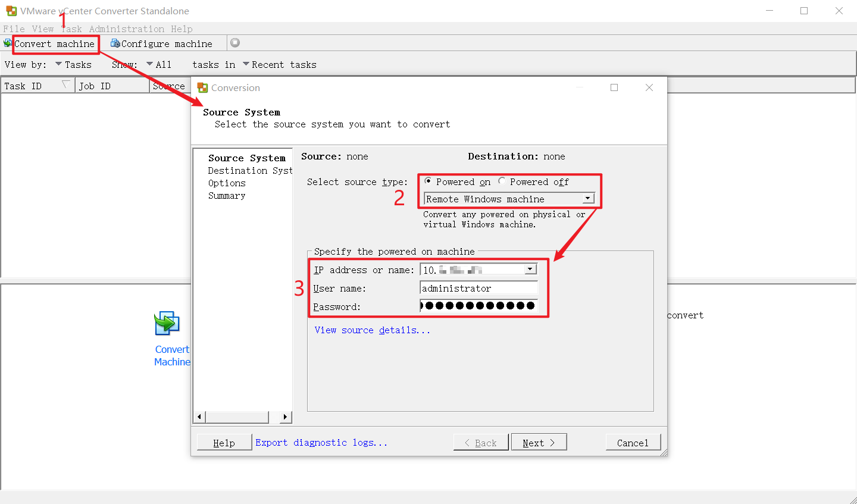Click Next to continue
Screen dimensions: 857x504
point(539,442)
